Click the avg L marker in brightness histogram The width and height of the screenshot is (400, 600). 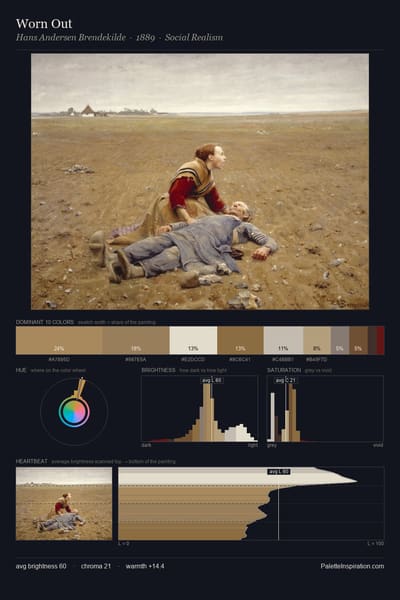pos(212,380)
